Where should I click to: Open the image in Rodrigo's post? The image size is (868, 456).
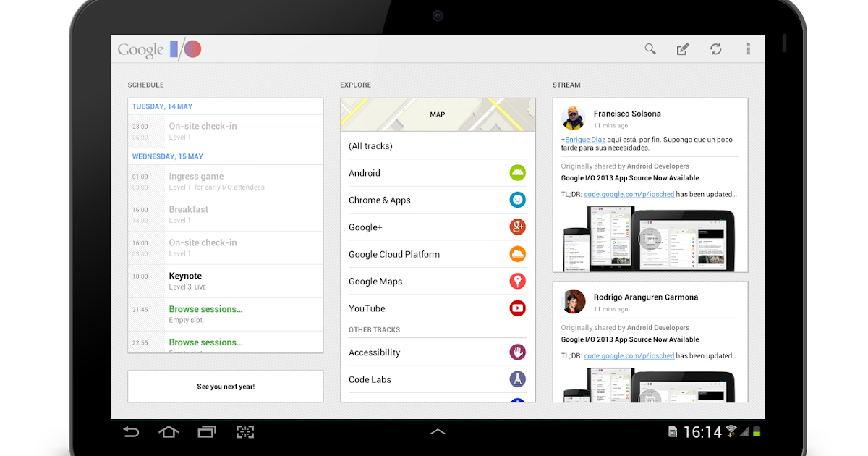pyautogui.click(x=650, y=384)
